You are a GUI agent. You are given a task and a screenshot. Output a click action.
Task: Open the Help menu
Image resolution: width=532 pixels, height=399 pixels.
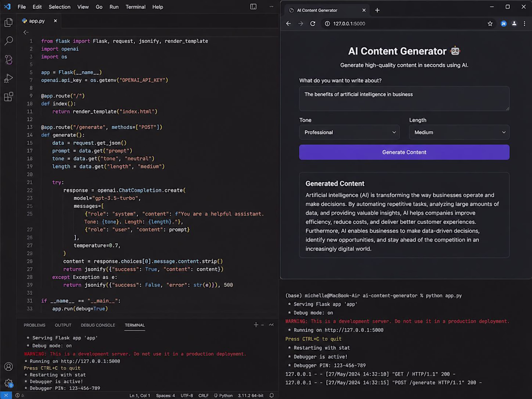tap(158, 7)
